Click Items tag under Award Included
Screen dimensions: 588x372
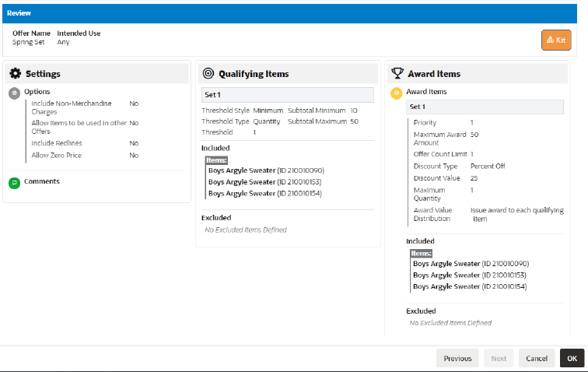pos(421,254)
